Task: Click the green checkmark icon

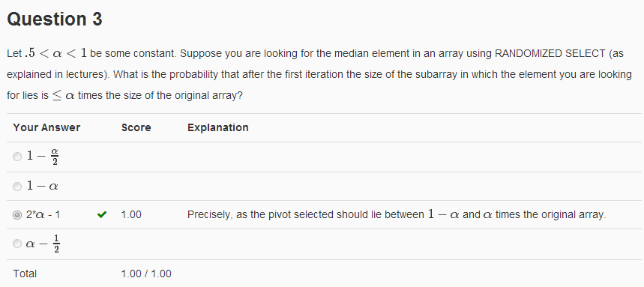Action: [102, 215]
